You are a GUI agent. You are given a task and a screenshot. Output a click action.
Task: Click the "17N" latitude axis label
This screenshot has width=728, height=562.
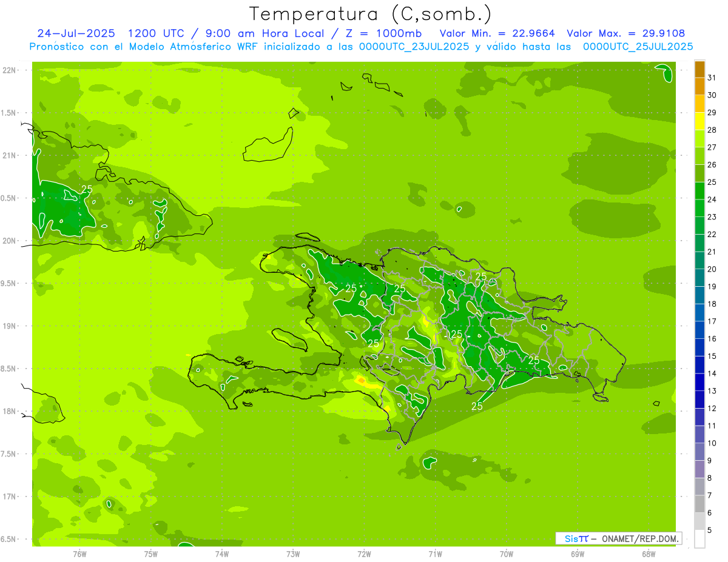(x=10, y=497)
